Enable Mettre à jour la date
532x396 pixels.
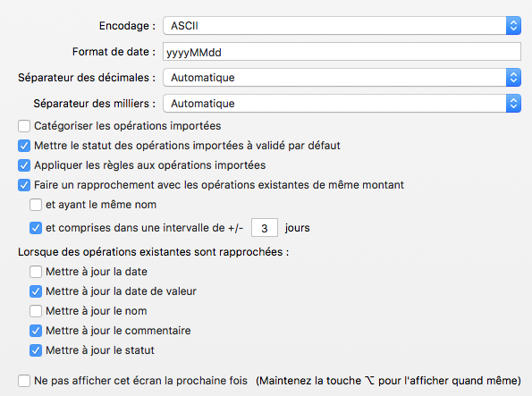[x=36, y=272]
